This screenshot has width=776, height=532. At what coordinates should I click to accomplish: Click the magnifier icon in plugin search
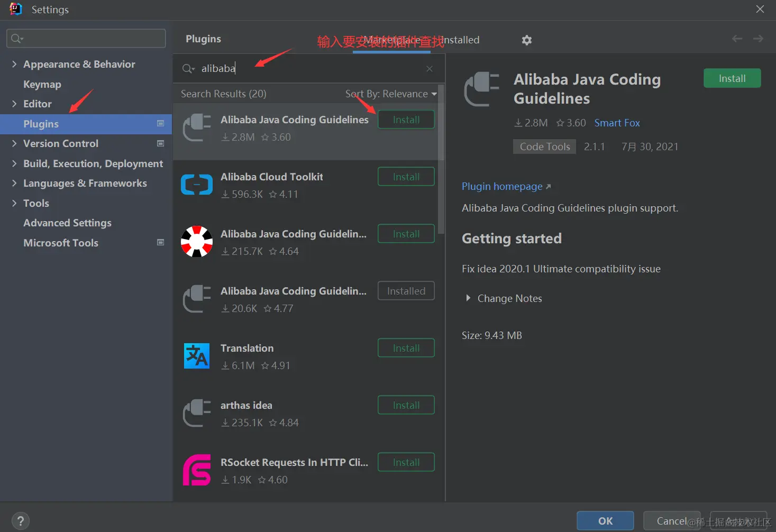(188, 69)
